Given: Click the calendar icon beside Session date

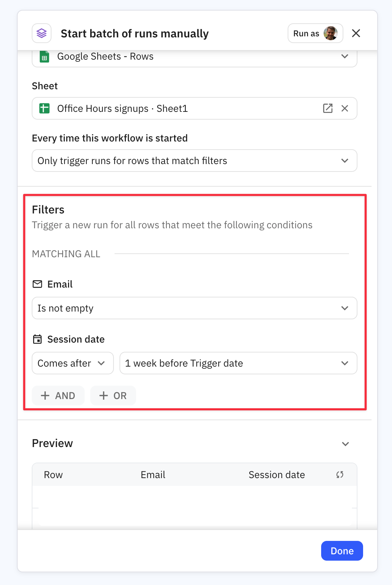Looking at the screenshot, I should coord(37,339).
